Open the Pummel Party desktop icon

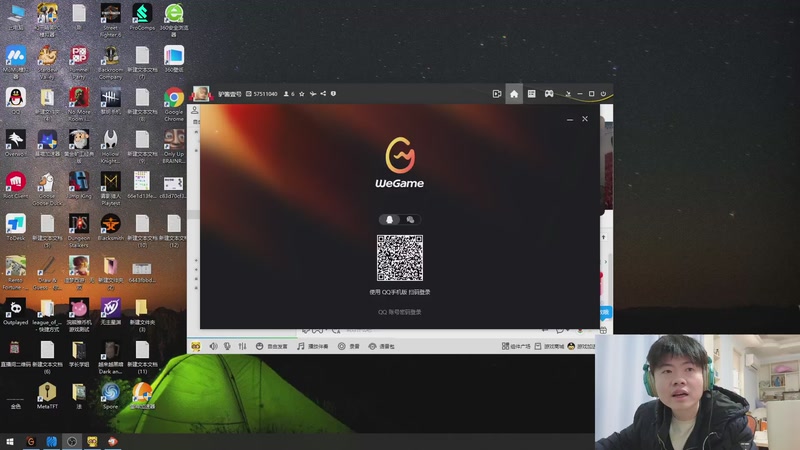point(79,62)
